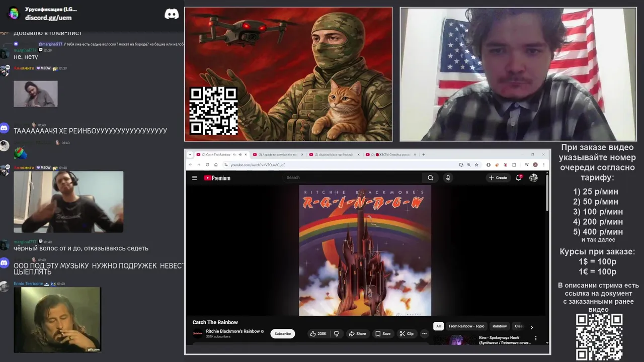Open Chrome three-dot menu
This screenshot has height=362, width=644.
coord(544,164)
